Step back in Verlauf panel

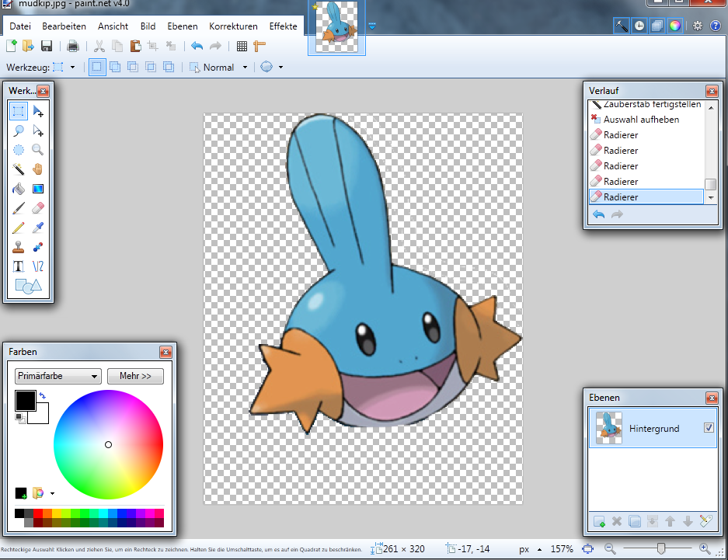click(599, 214)
